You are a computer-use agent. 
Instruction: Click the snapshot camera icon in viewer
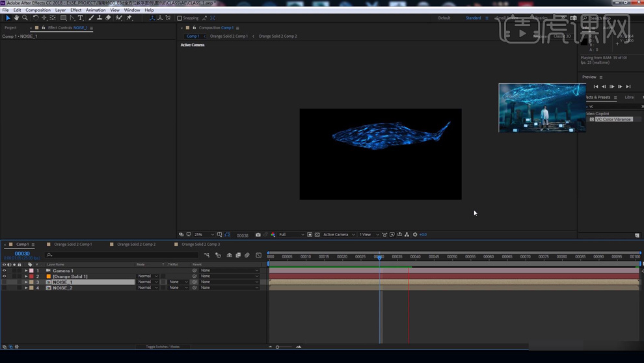tap(258, 235)
